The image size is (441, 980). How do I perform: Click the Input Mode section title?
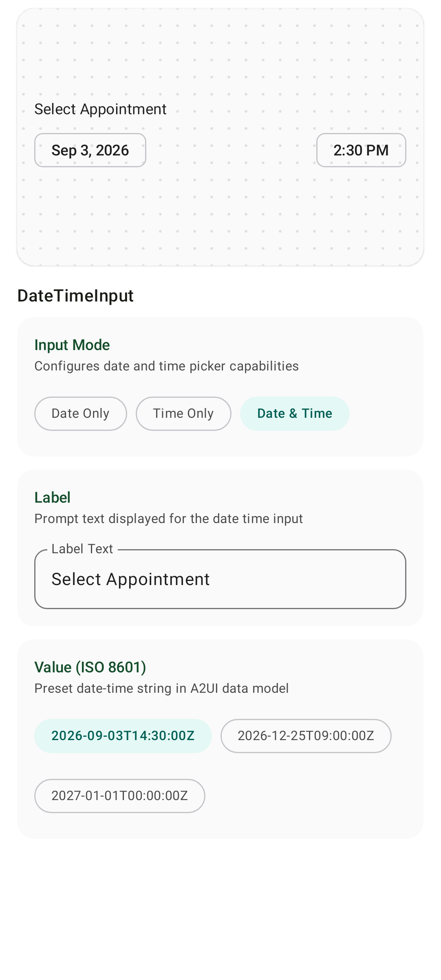[x=72, y=345]
